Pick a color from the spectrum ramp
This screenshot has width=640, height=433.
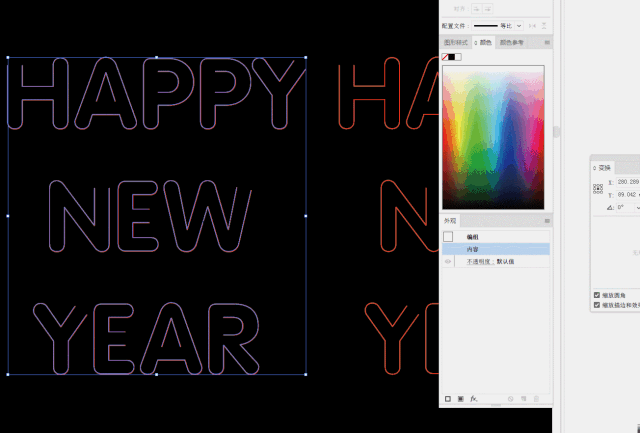(x=493, y=137)
